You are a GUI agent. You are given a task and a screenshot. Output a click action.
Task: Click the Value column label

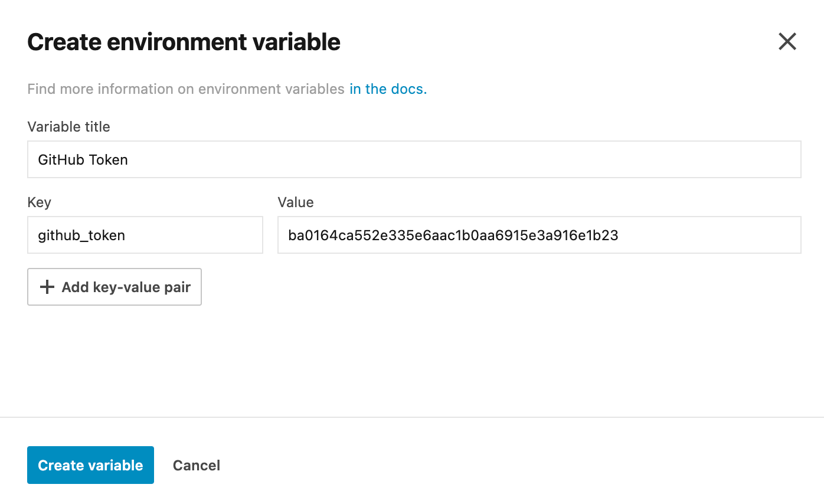pyautogui.click(x=295, y=202)
